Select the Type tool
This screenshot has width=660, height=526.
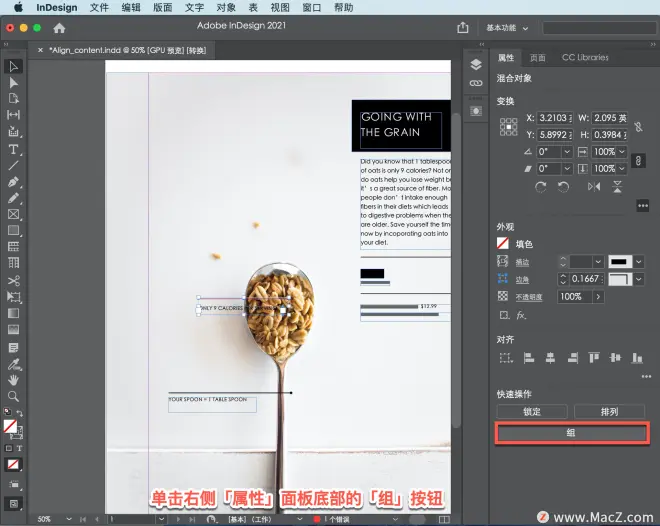[x=13, y=149]
